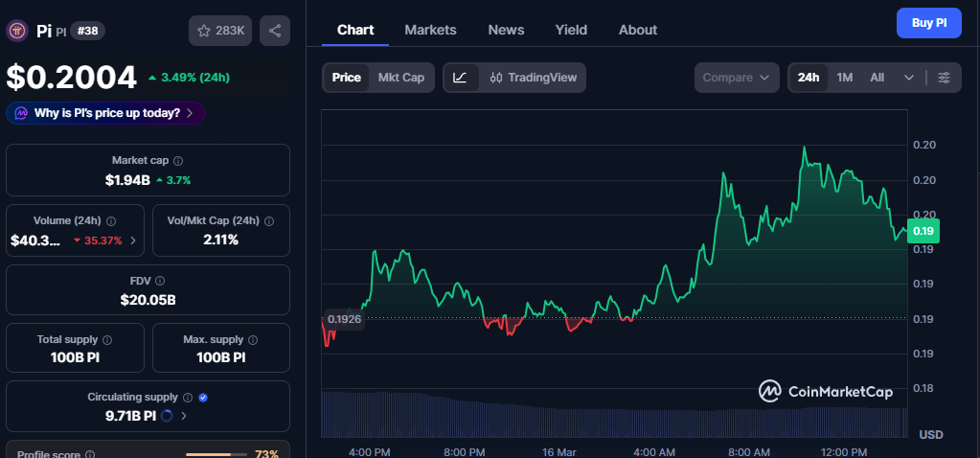980x458 pixels.
Task: Click the $1.94B market cap value
Action: coord(127,180)
